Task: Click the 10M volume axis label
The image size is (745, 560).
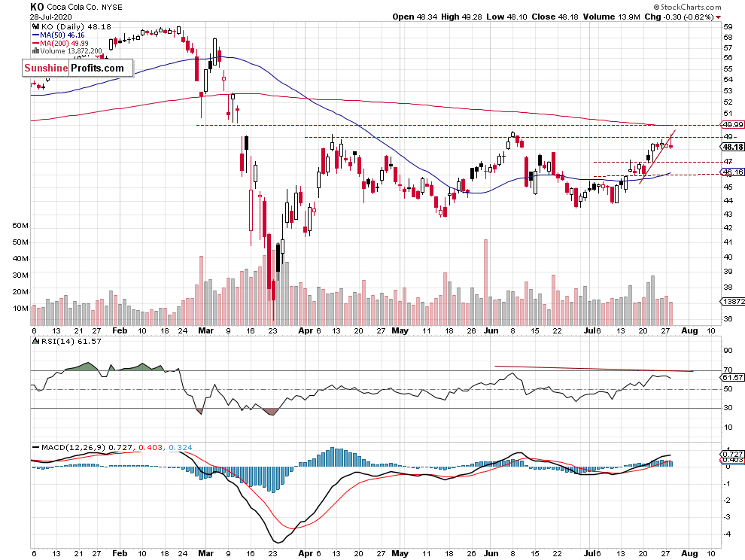Action: [20, 308]
